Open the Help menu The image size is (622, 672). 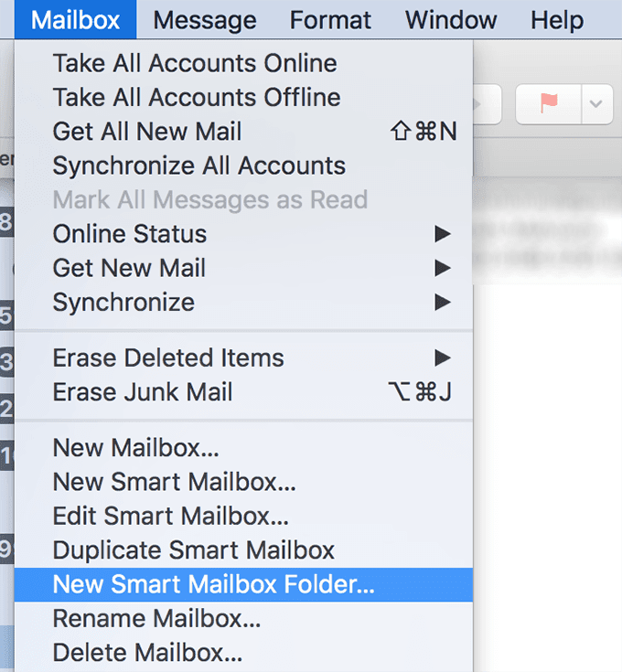click(557, 20)
